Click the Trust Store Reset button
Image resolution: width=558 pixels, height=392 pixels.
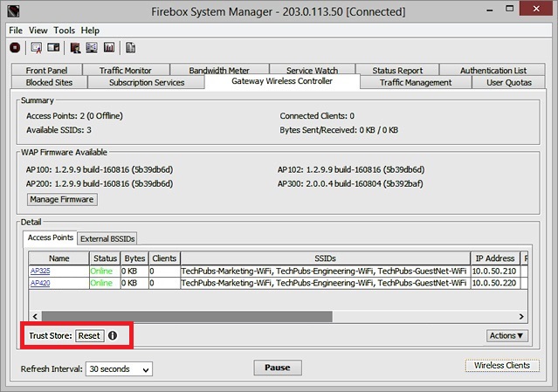[89, 335]
